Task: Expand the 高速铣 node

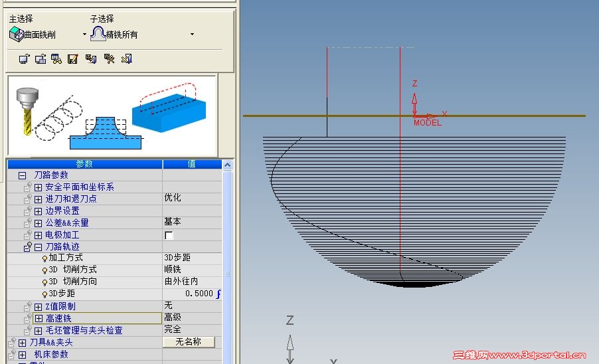Action: point(39,318)
